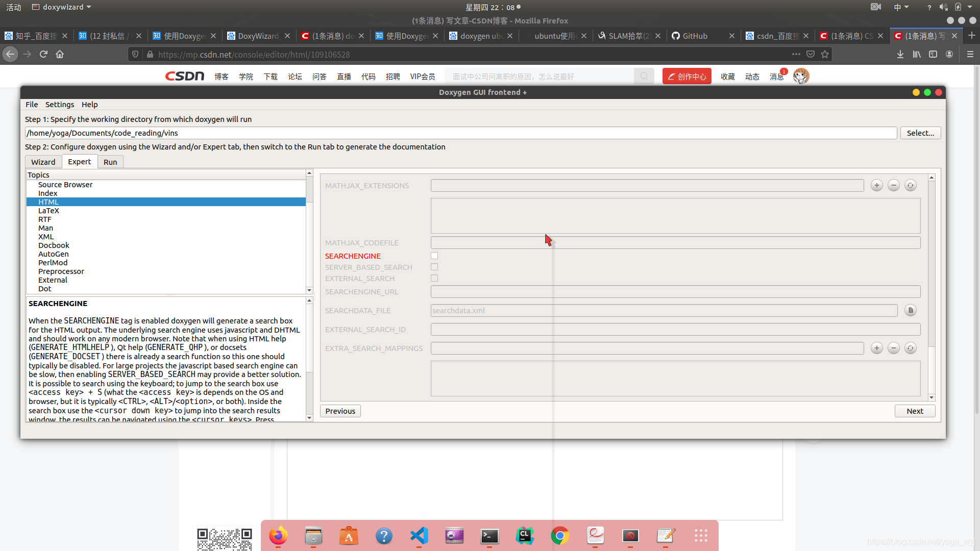This screenshot has width=980, height=551.
Task: Launch CLion from dock
Action: tap(525, 536)
